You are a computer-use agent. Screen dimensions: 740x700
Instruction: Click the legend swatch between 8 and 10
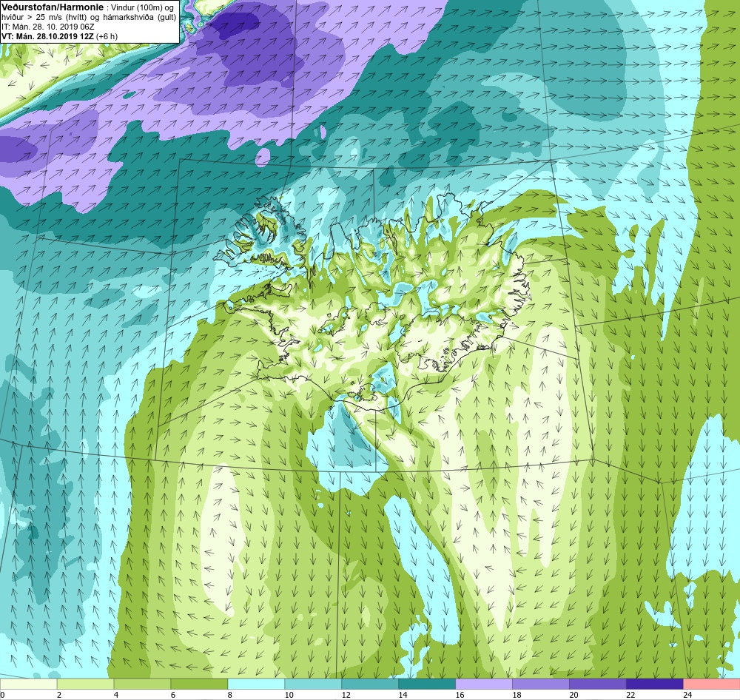256,684
